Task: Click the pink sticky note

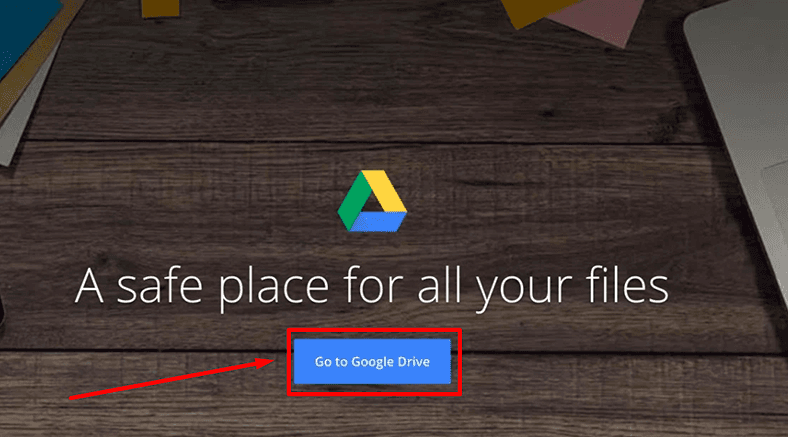Action: [x=598, y=18]
